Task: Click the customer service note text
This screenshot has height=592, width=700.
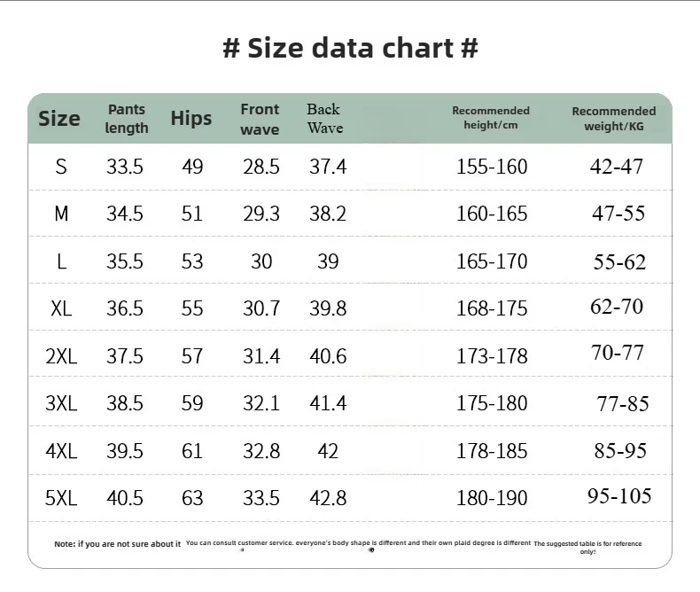Action: tap(358, 543)
